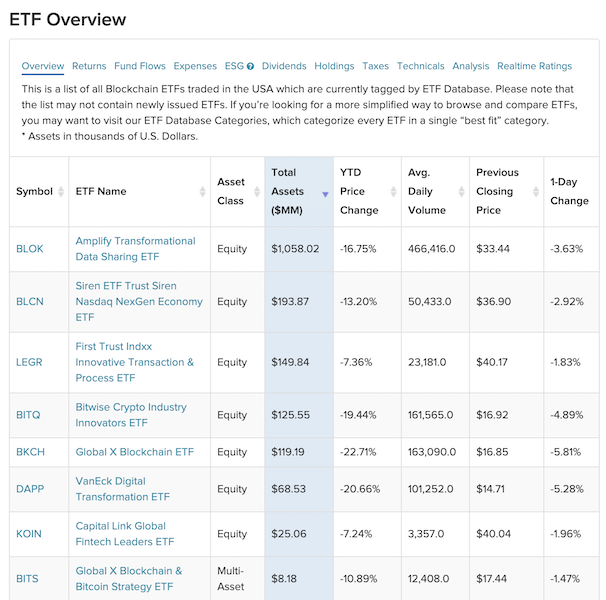Sort by ETF Name column arrows
The width and height of the screenshot is (606, 600).
coord(203,191)
